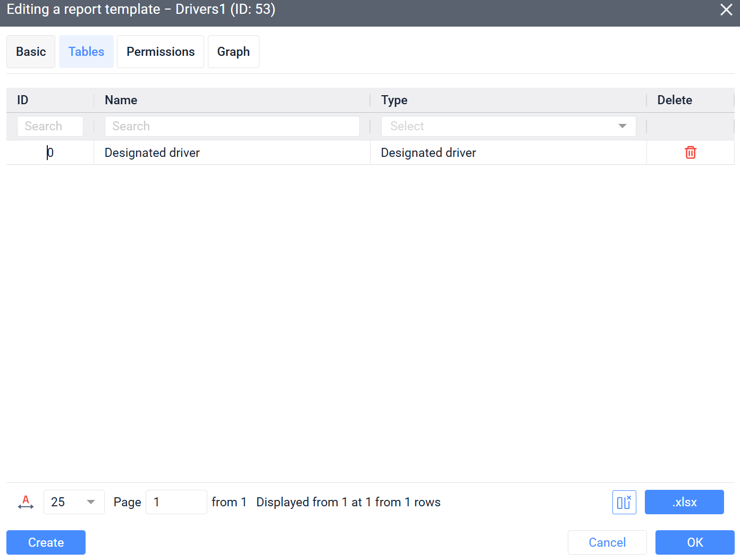This screenshot has height=560, width=740.
Task: Delete the Designated driver table row
Action: [x=690, y=153]
